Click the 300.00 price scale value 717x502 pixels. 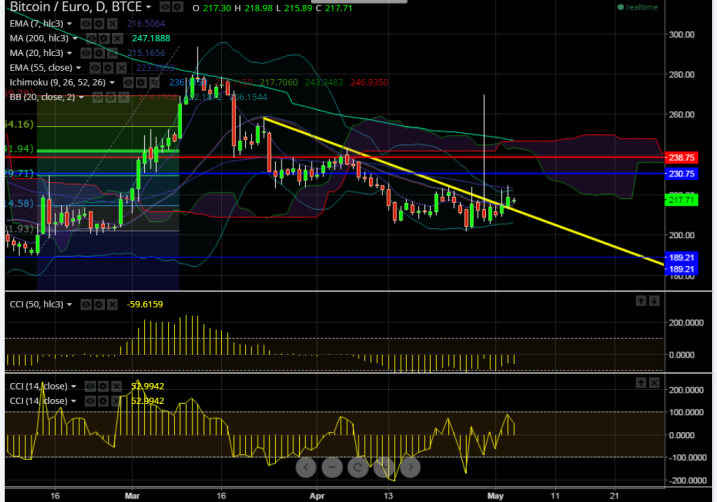click(x=681, y=34)
